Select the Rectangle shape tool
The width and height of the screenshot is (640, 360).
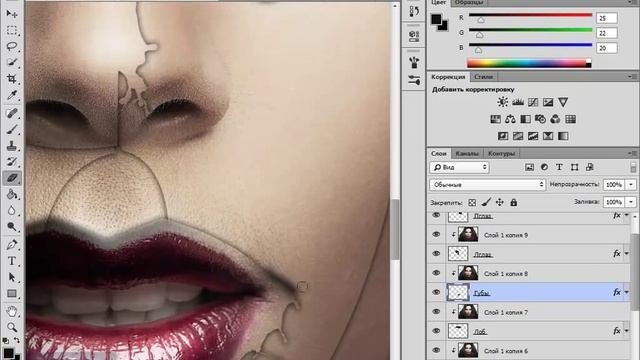pyautogui.click(x=11, y=293)
